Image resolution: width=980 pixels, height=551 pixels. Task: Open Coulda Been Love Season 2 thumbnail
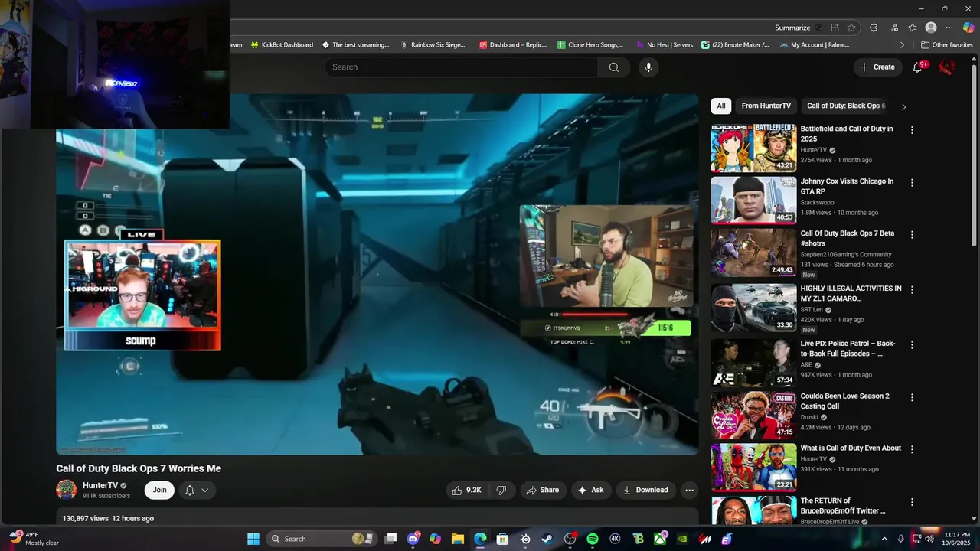pyautogui.click(x=753, y=415)
